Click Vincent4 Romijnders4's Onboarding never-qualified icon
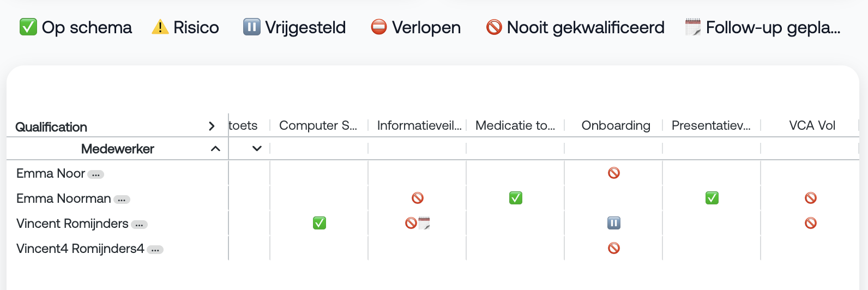Image resolution: width=868 pixels, height=290 pixels. tap(614, 248)
